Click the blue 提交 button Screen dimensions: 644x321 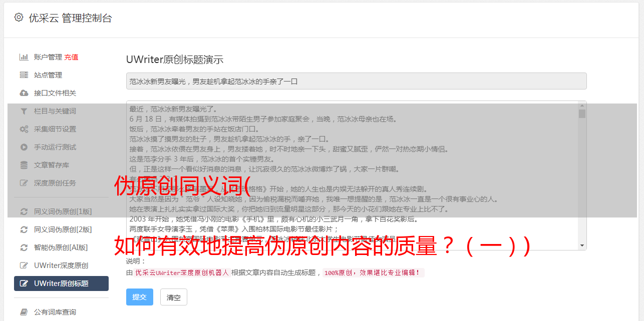[x=140, y=297]
